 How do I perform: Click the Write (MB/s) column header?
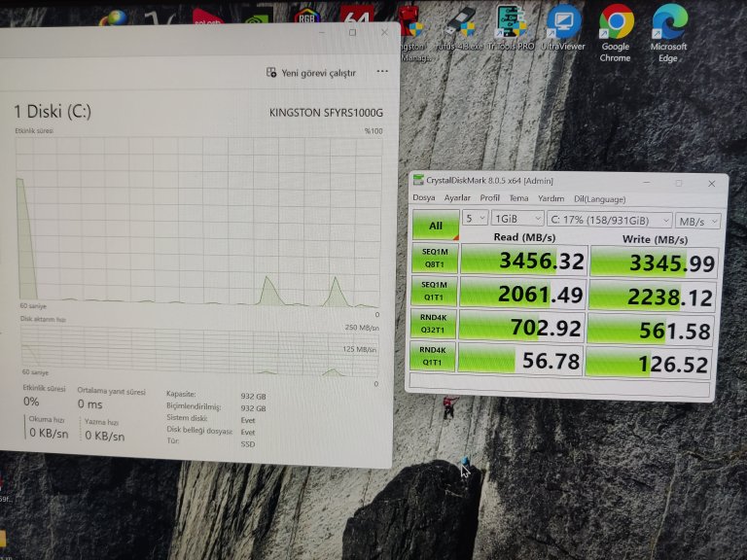point(655,239)
